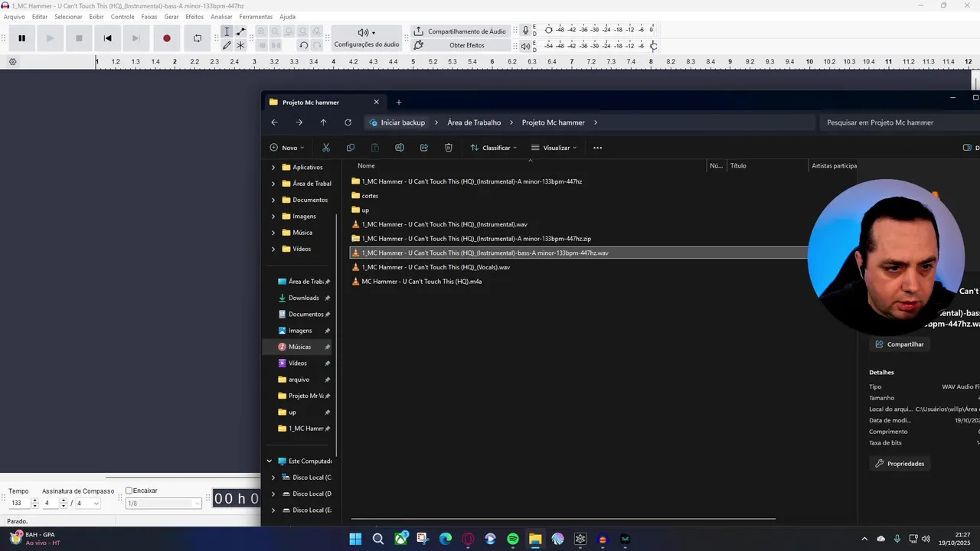The image size is (980, 551).
Task: Open the Ajuda menu
Action: 287,17
